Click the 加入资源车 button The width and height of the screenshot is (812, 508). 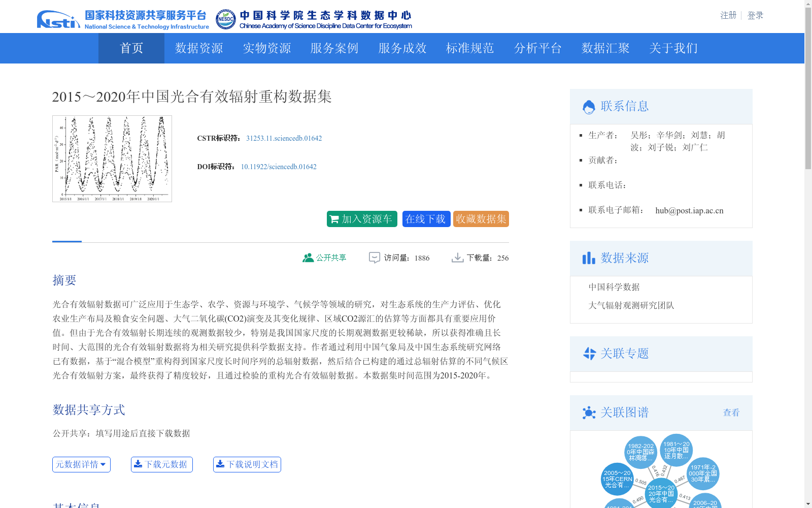point(362,219)
